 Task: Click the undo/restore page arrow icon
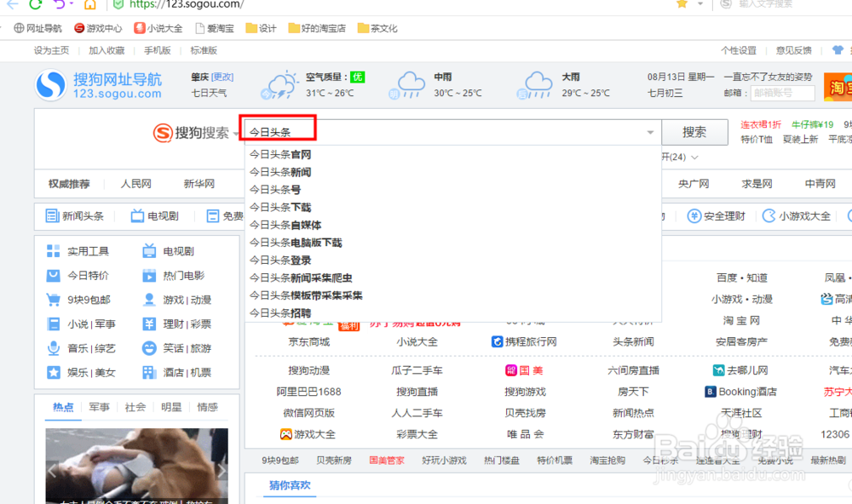(x=60, y=3)
